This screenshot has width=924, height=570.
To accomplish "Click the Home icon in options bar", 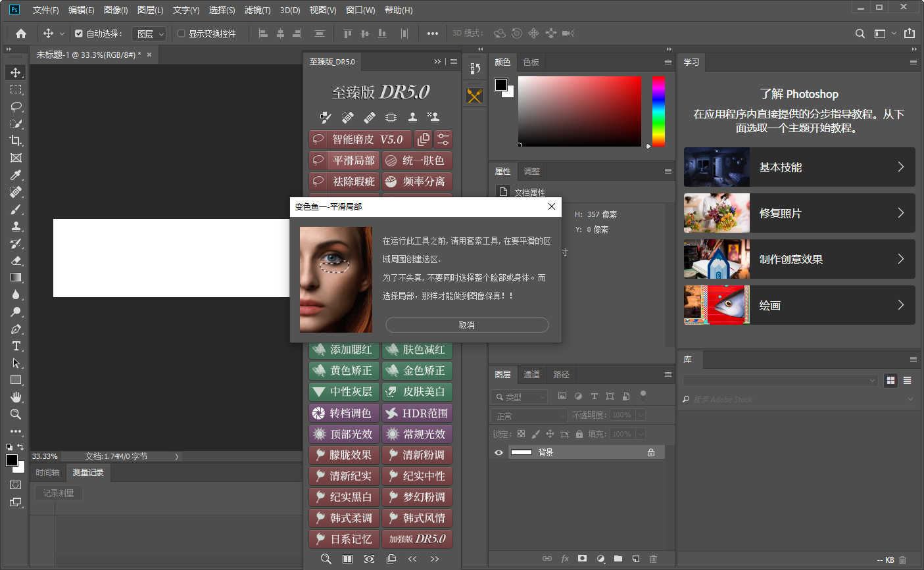I will coord(21,34).
